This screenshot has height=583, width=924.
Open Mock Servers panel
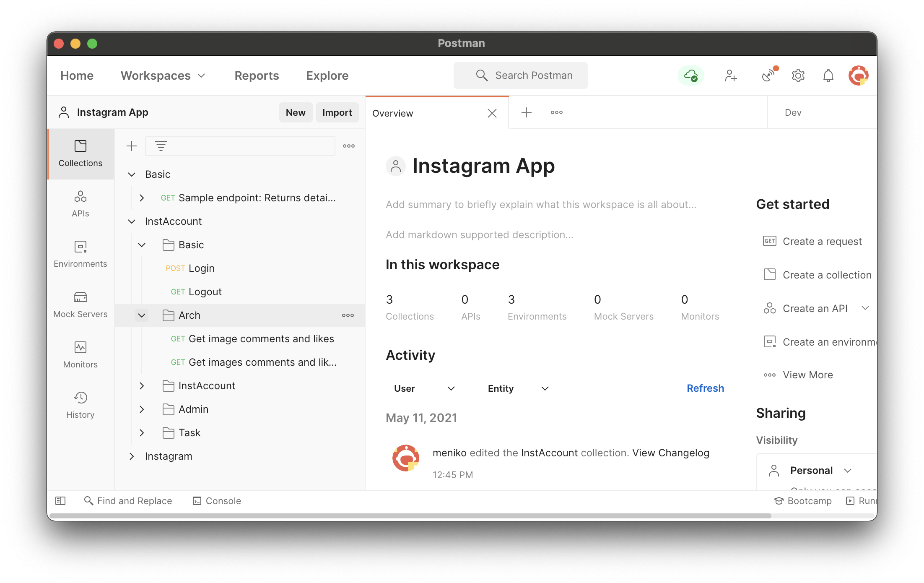coord(80,303)
